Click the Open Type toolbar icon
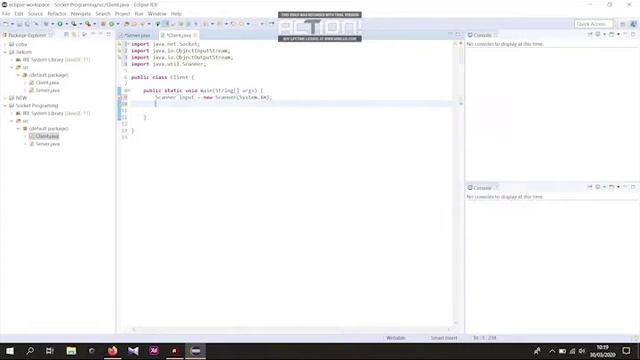 [127, 24]
